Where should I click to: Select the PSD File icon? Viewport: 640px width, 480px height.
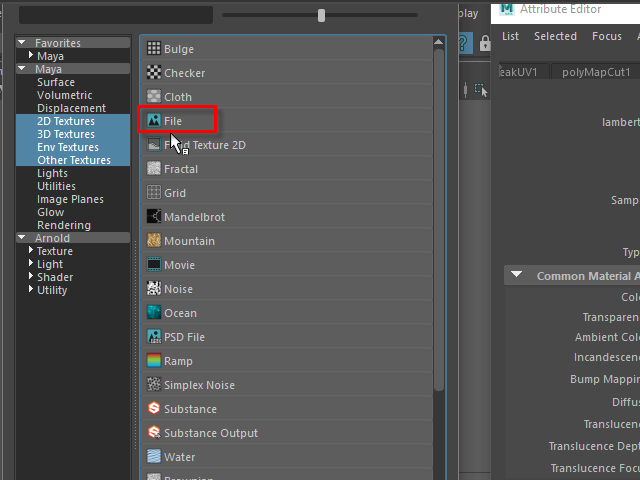click(x=154, y=337)
